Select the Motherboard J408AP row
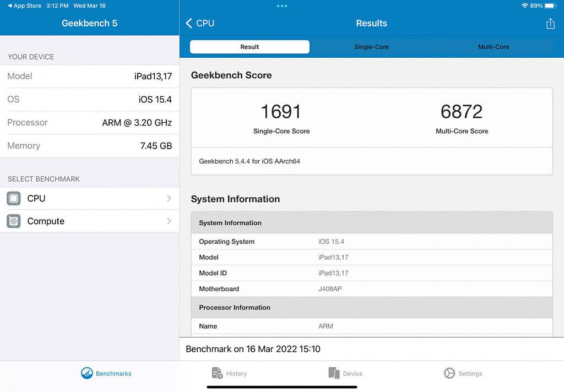564x392 pixels. (372, 288)
